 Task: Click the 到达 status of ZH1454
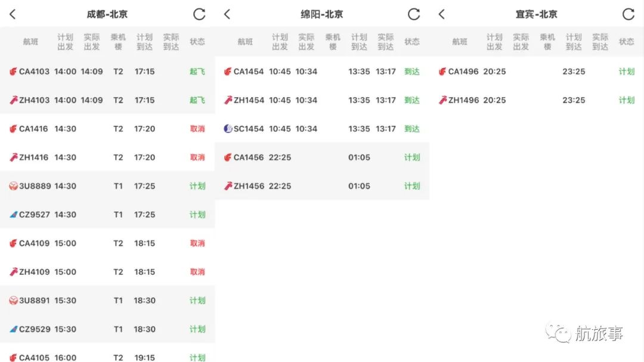412,100
